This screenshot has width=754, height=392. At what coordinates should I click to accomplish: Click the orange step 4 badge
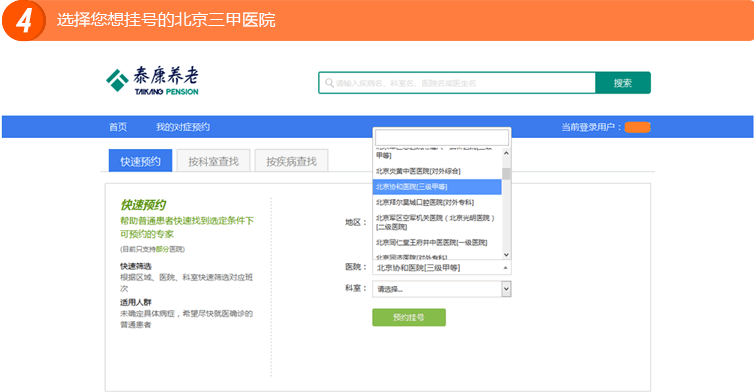point(23,20)
